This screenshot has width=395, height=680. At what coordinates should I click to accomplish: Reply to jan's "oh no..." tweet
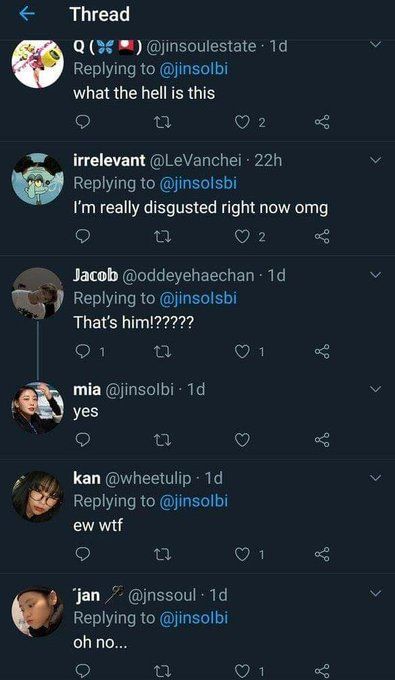(x=82, y=671)
